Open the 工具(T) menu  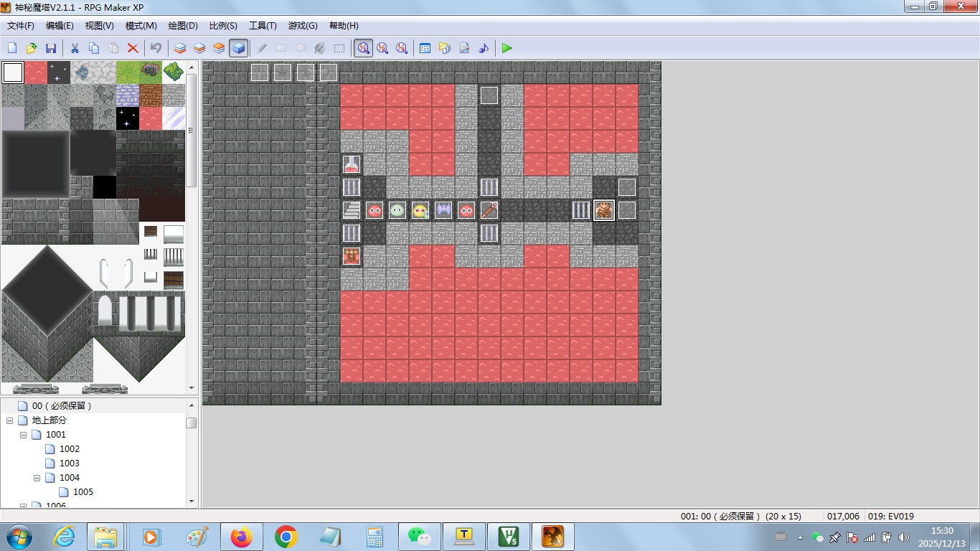click(263, 26)
